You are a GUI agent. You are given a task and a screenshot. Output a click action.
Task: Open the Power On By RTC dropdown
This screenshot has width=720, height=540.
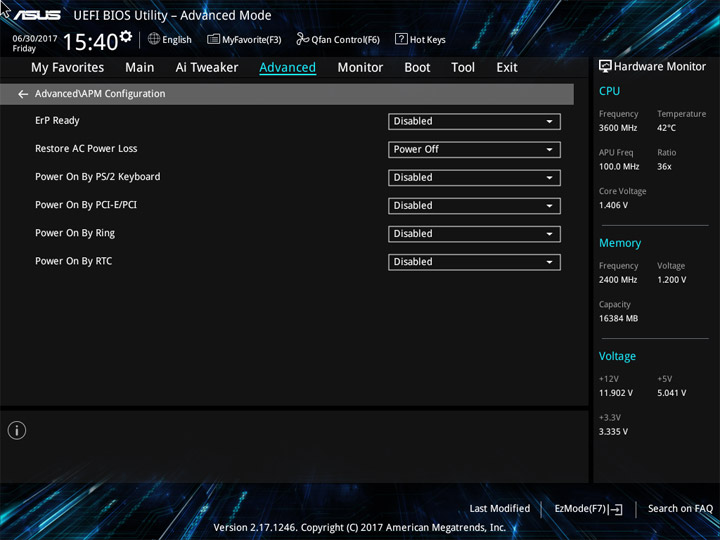pos(474,262)
